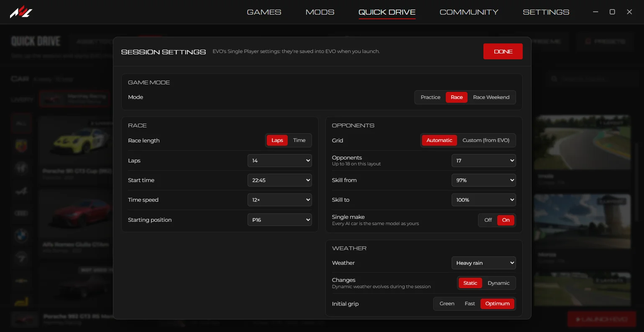The width and height of the screenshot is (644, 332).
Task: Open the COMMUNITY tab
Action: 469,12
